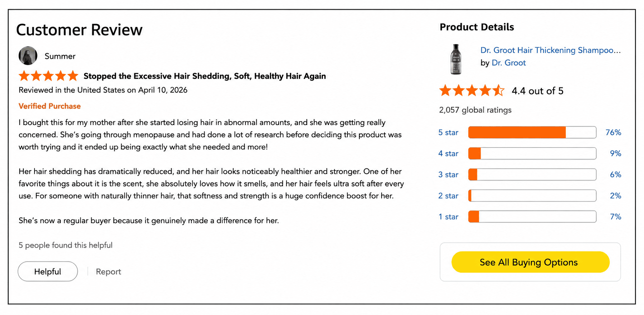This screenshot has width=644, height=315.
Task: Mark the review as Helpful
Action: pyautogui.click(x=48, y=272)
